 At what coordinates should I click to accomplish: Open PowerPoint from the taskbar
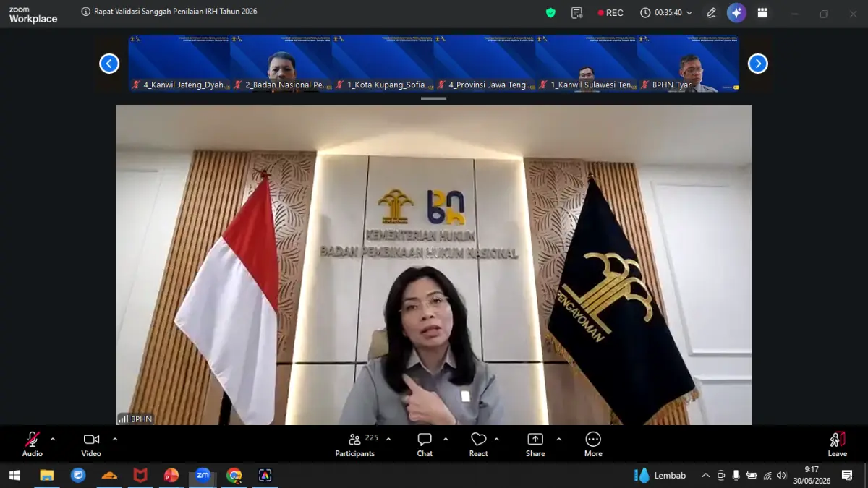(x=171, y=475)
